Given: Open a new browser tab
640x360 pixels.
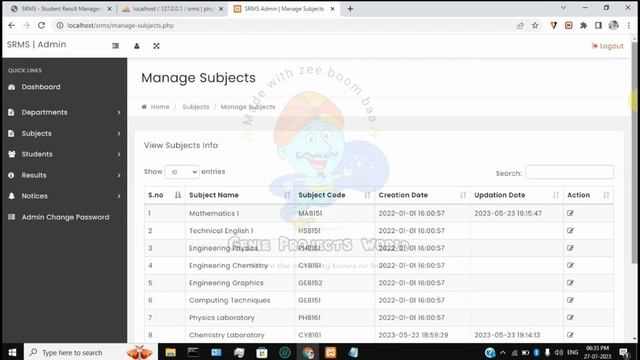Looking at the screenshot, I should click(x=350, y=9).
